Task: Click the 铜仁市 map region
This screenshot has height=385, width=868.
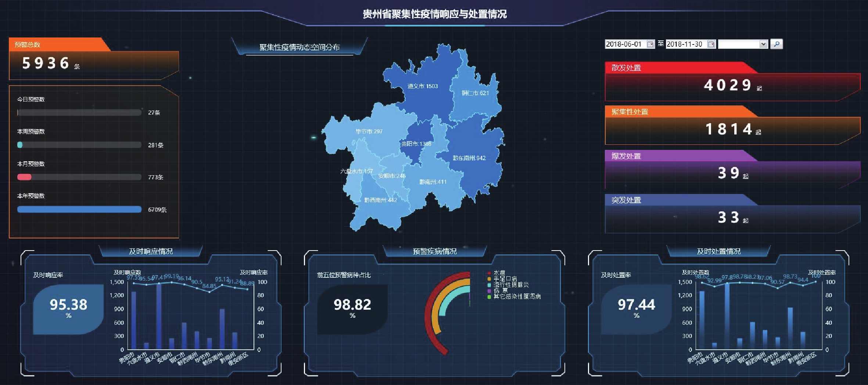Action: [x=475, y=93]
